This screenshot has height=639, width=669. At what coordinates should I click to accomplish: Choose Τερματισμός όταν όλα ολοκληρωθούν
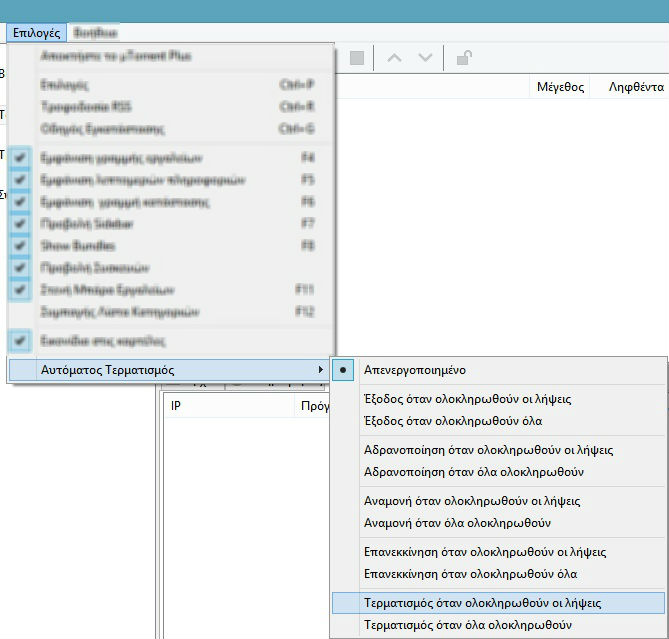499,625
